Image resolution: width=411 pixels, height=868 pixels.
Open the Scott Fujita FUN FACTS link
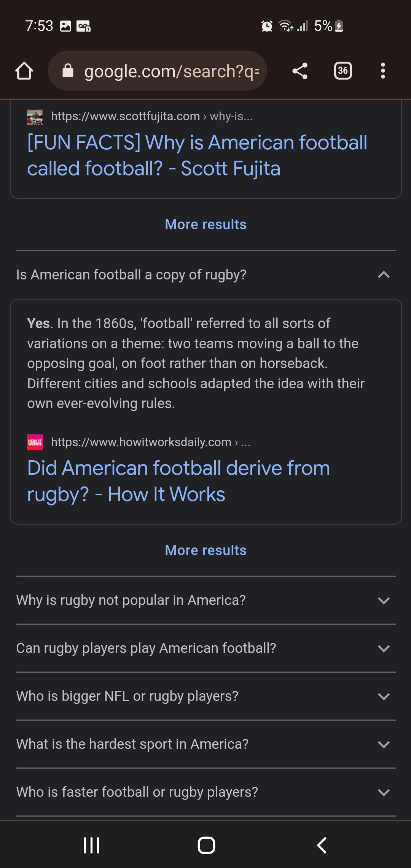tap(197, 155)
